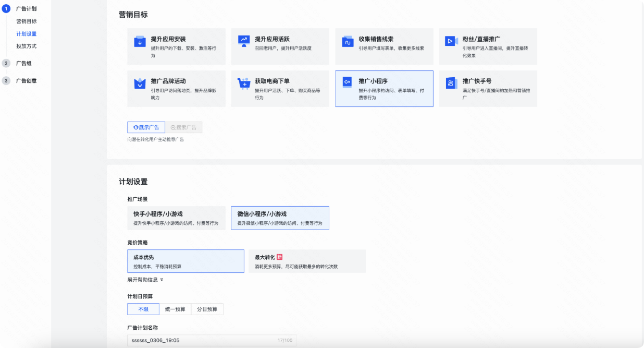Image resolution: width=644 pixels, height=348 pixels.
Task: Switch to 搜索广告 tab
Action: coord(184,127)
